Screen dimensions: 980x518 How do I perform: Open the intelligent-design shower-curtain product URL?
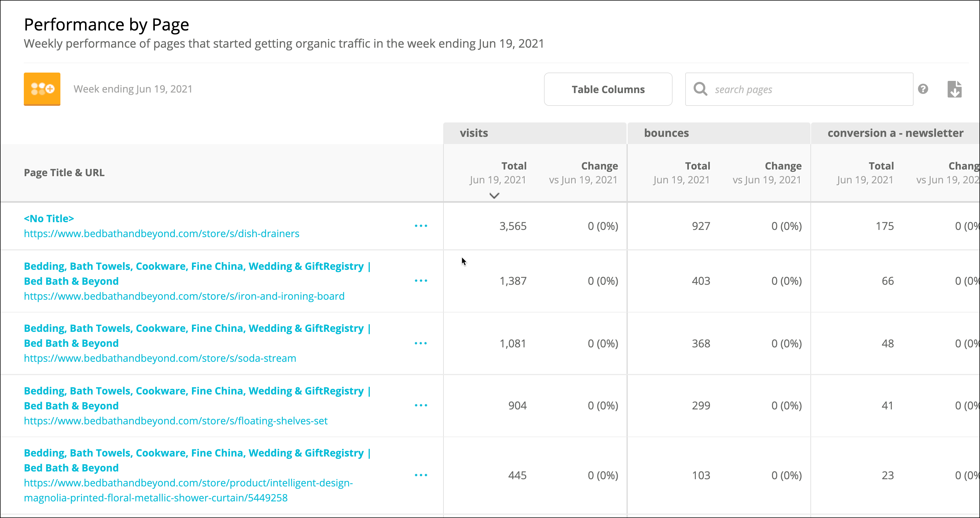point(188,490)
